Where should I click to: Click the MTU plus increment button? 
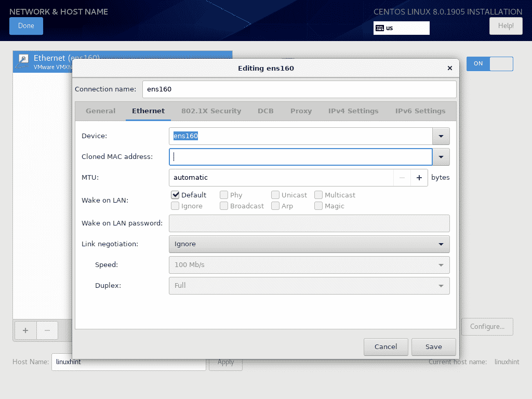[419, 178]
